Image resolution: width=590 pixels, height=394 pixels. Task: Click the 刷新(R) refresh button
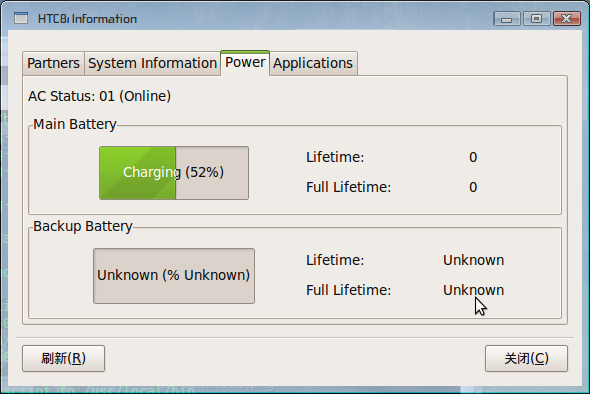pos(64,358)
